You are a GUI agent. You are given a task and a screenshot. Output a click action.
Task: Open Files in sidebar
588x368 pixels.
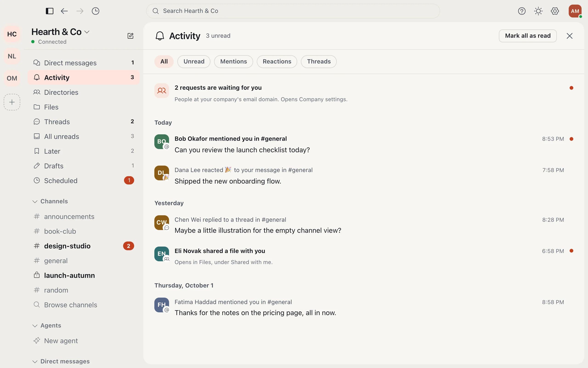click(84, 107)
